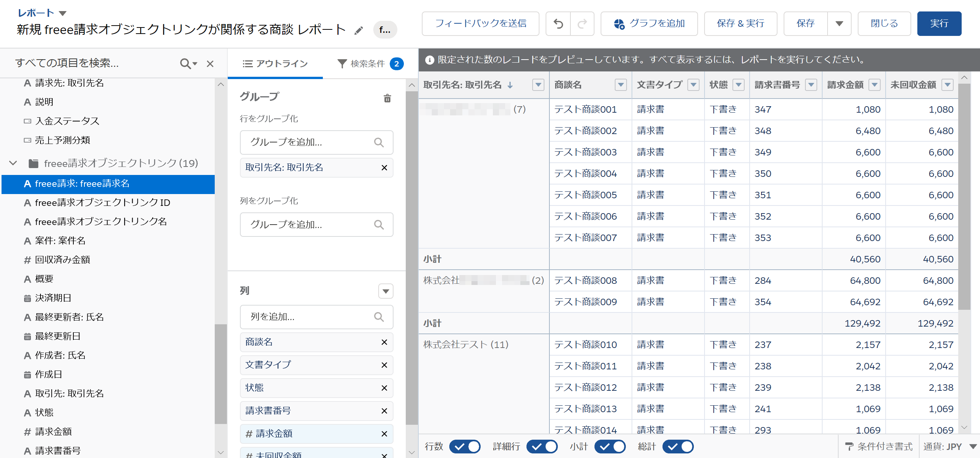Click the outline panel scrollbar thumb
The height and width of the screenshot is (458, 980).
pos(411,258)
